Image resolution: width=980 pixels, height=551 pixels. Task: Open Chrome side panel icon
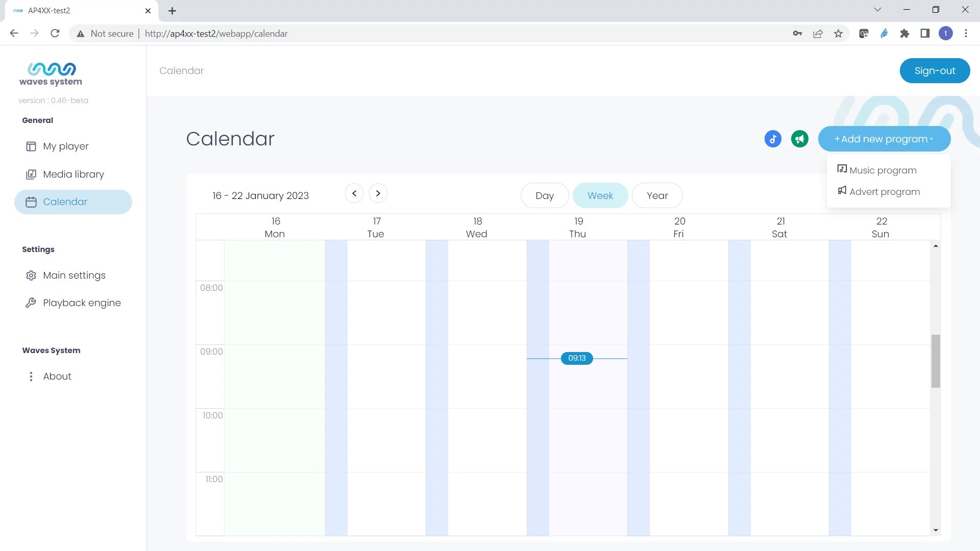coord(925,34)
